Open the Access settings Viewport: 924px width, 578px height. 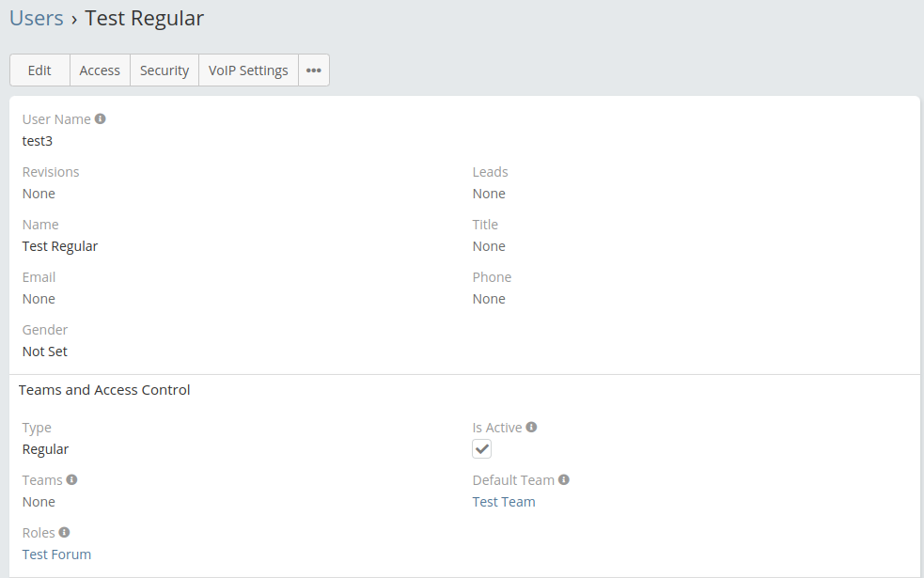coord(100,70)
